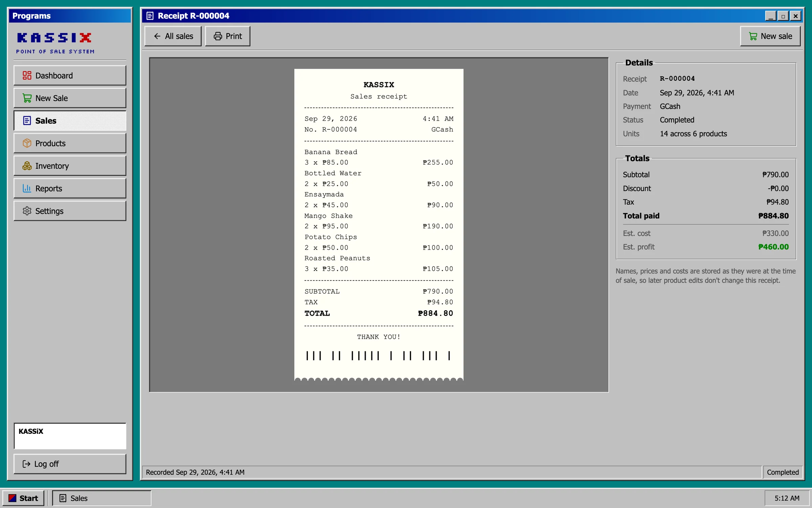The image size is (812, 508).
Task: Print this receipt
Action: coord(228,36)
